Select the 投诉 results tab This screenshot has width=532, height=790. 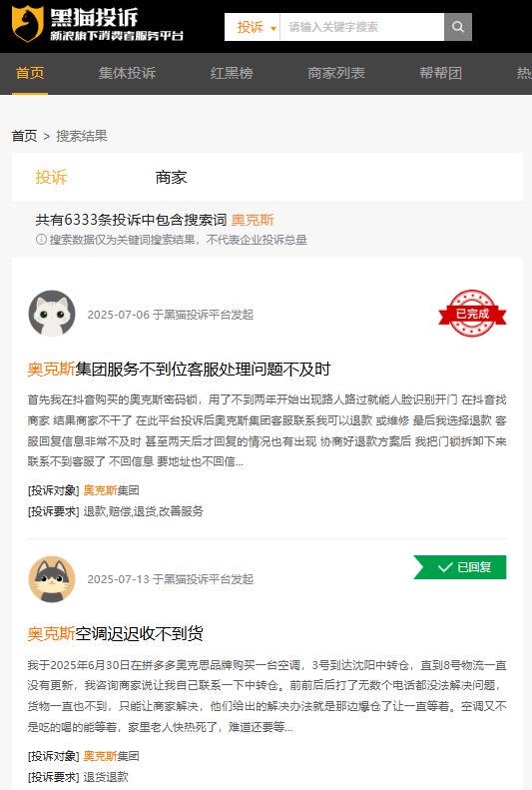click(x=51, y=177)
